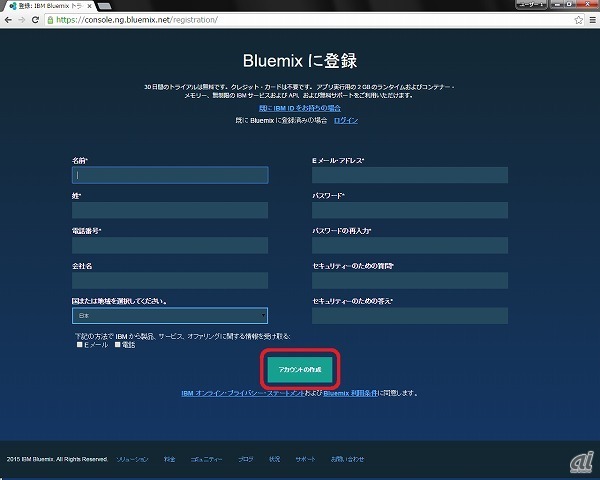Click the green padlock security icon
This screenshot has width=600, height=480.
pos(50,20)
